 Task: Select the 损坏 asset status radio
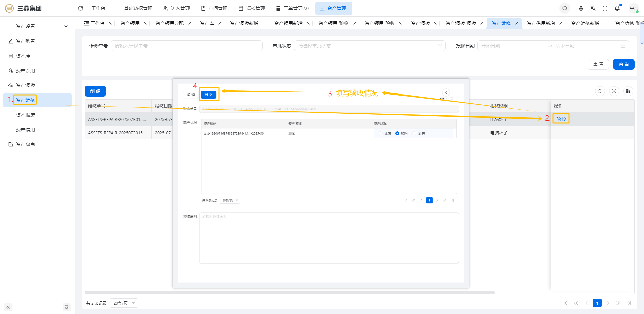[x=397, y=133]
